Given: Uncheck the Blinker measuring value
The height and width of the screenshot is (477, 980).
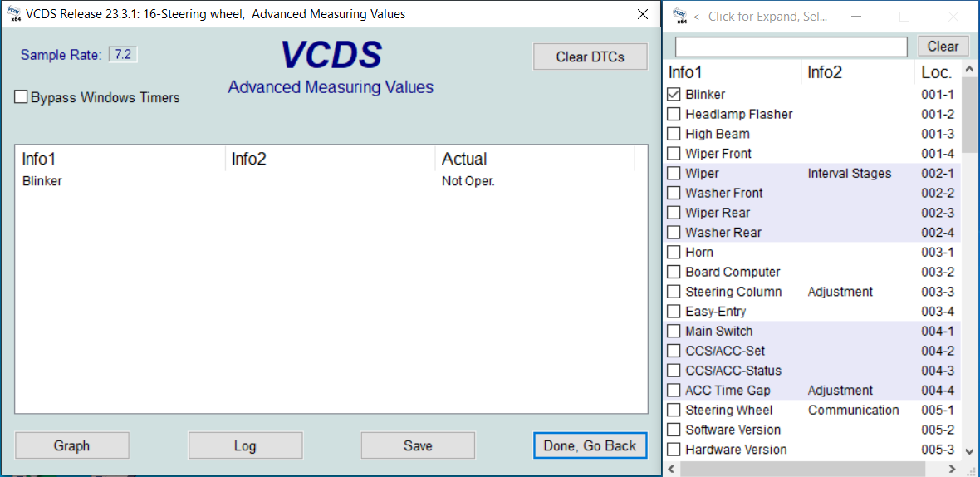Looking at the screenshot, I should tap(674, 95).
